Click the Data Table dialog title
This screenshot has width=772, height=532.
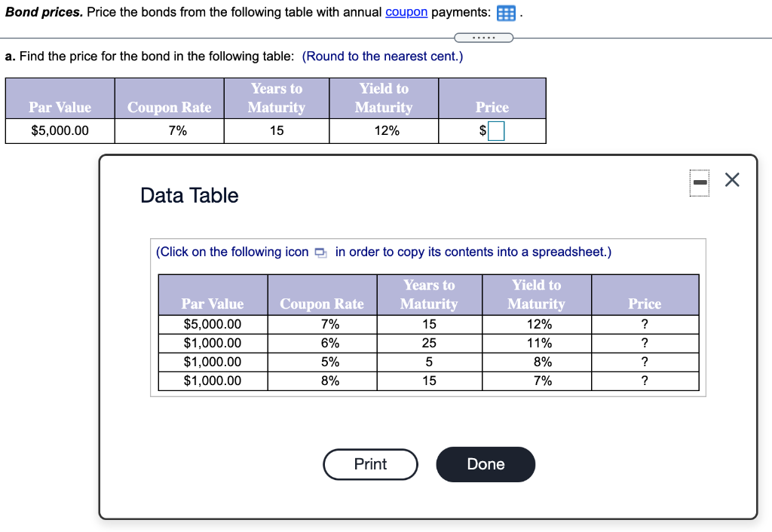coord(188,195)
